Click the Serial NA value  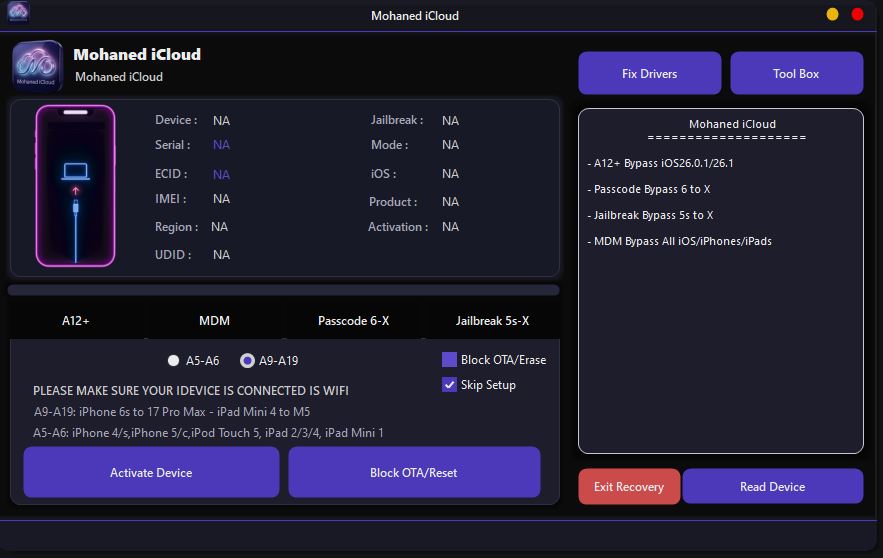point(221,145)
